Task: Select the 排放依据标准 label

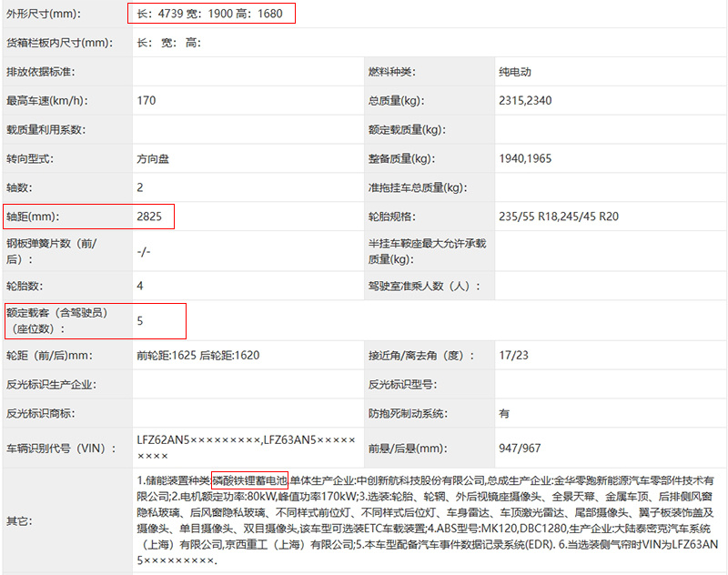Action: (x=40, y=72)
